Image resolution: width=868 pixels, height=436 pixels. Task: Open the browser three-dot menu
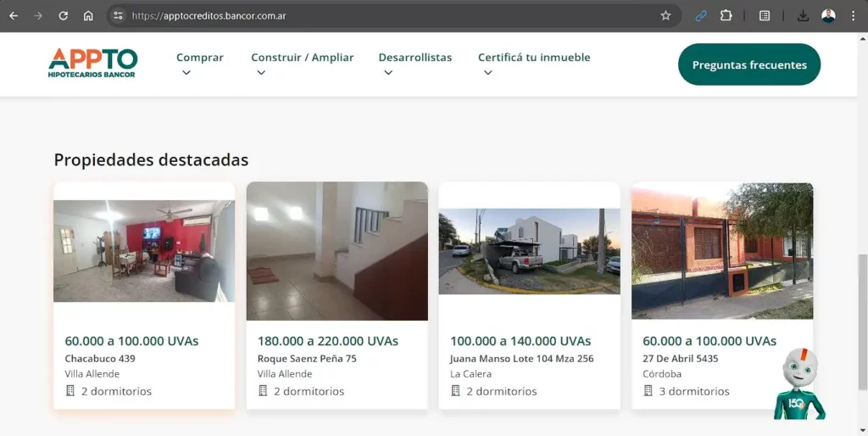coord(853,16)
